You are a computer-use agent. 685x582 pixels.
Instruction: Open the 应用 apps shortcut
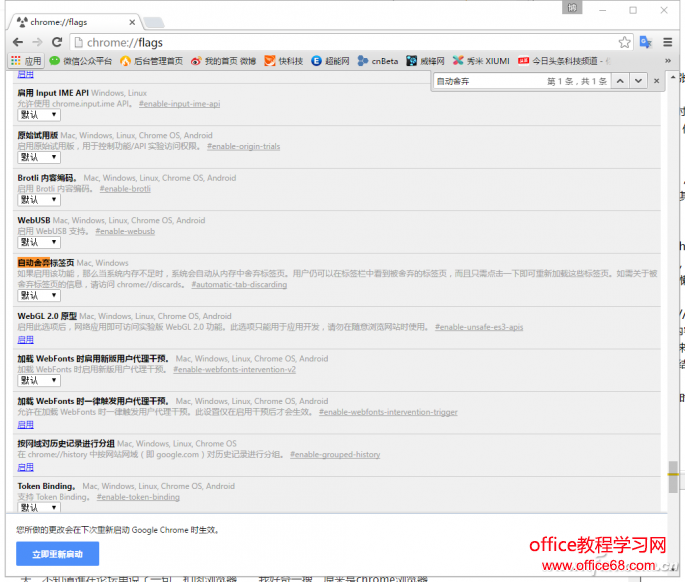[26, 61]
